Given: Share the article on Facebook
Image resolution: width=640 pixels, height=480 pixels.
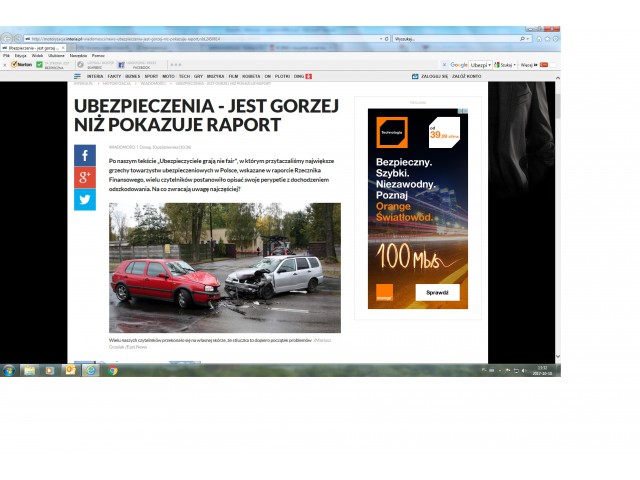Looking at the screenshot, I should [85, 156].
